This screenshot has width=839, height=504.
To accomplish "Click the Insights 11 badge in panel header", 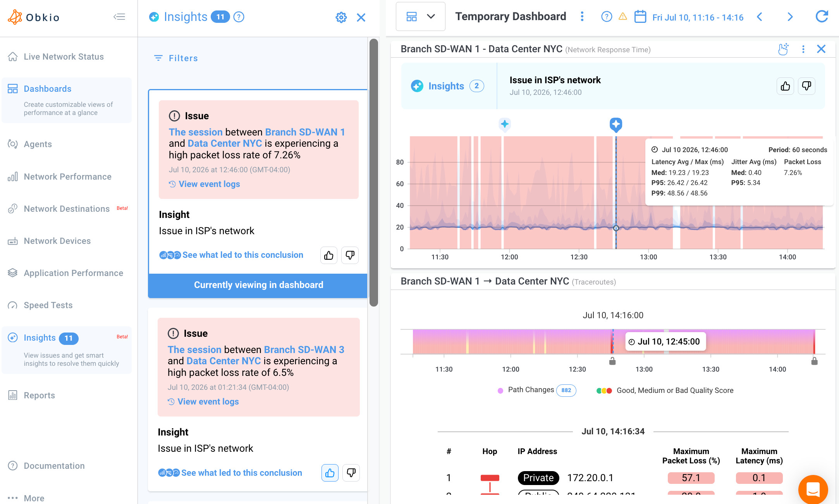I will [220, 17].
